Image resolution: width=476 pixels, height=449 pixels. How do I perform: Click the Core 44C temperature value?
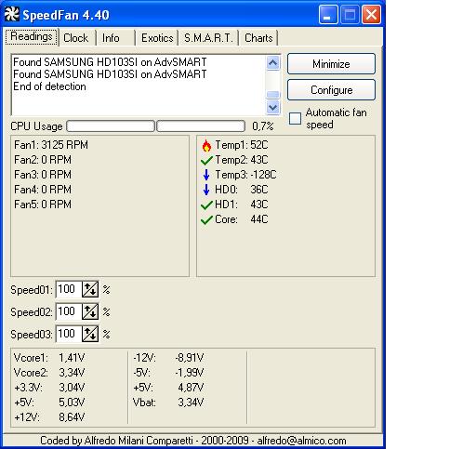259,219
